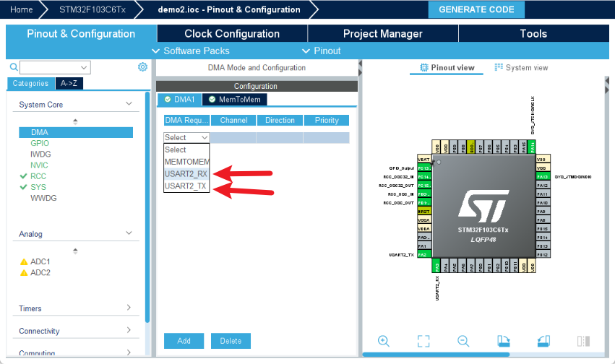The width and height of the screenshot is (615, 364).
Task: Select the DMA1 tab
Action: [x=180, y=100]
